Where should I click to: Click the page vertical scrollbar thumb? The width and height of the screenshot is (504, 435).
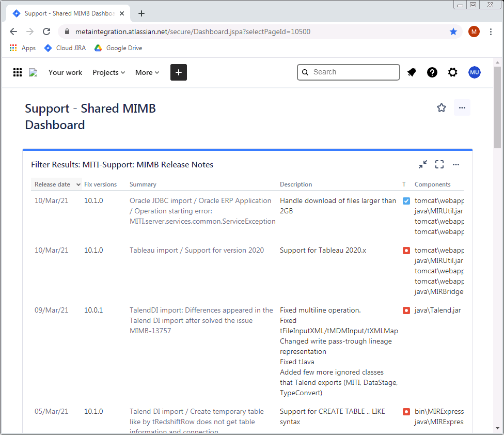pyautogui.click(x=497, y=107)
